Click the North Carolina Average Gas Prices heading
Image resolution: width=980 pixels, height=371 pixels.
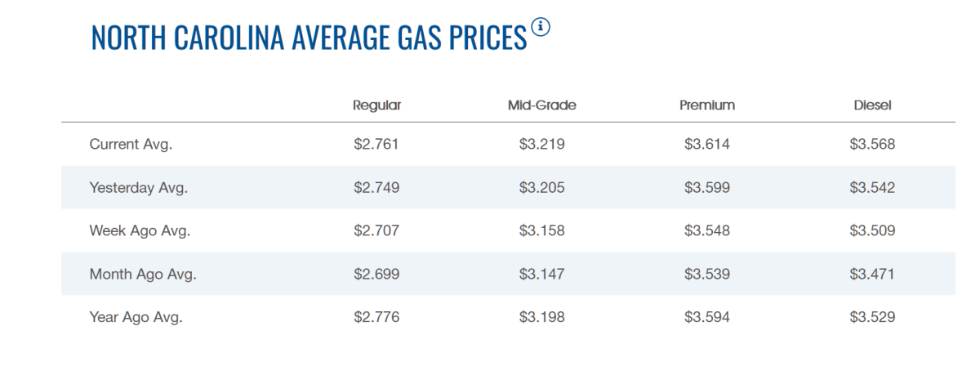pyautogui.click(x=309, y=38)
